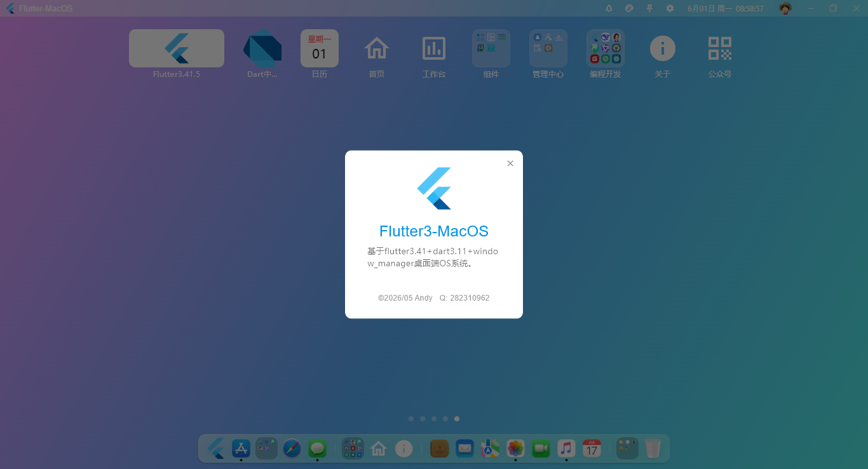This screenshot has width=868, height=469.
Task: Close the Flutter3-MacOS about dialog
Action: click(x=510, y=163)
